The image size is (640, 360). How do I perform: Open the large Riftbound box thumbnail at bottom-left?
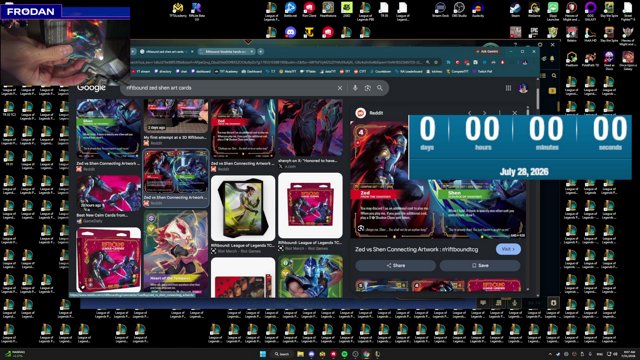(x=109, y=260)
